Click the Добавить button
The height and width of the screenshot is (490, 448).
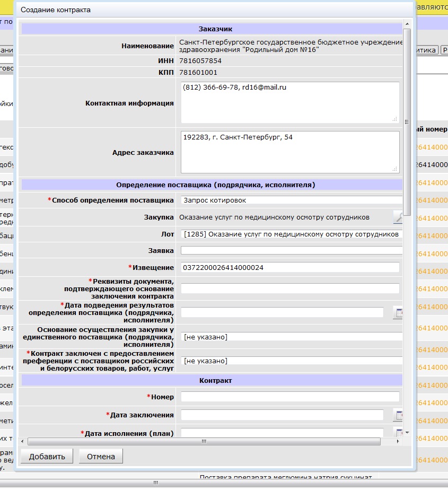[x=47, y=456]
